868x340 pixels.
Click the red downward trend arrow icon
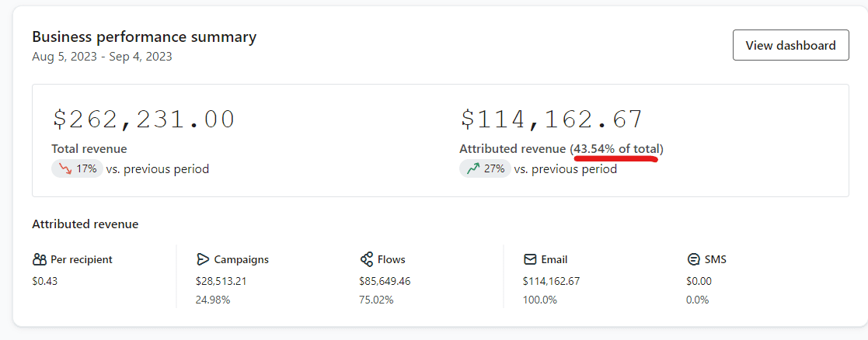tap(65, 168)
